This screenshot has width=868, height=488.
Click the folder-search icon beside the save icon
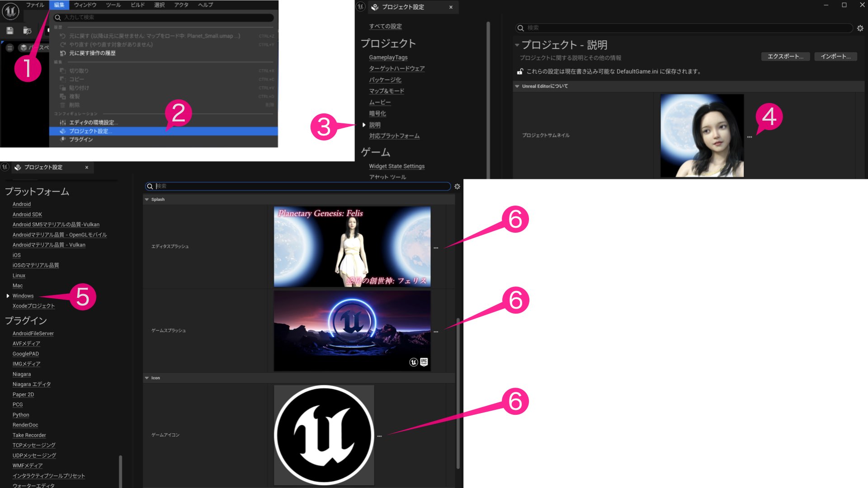(28, 31)
